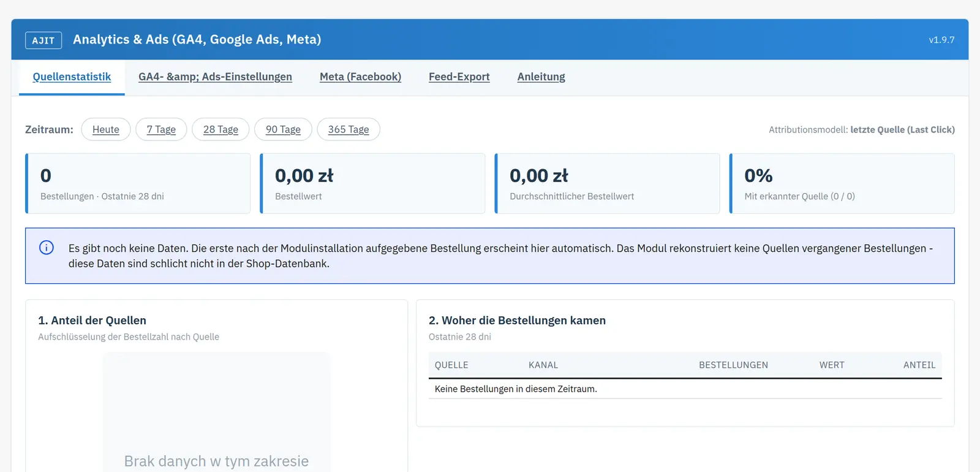Image resolution: width=980 pixels, height=472 pixels.
Task: Click the 'Es gibt noch keine Daten' notice text
Action: coord(500,256)
